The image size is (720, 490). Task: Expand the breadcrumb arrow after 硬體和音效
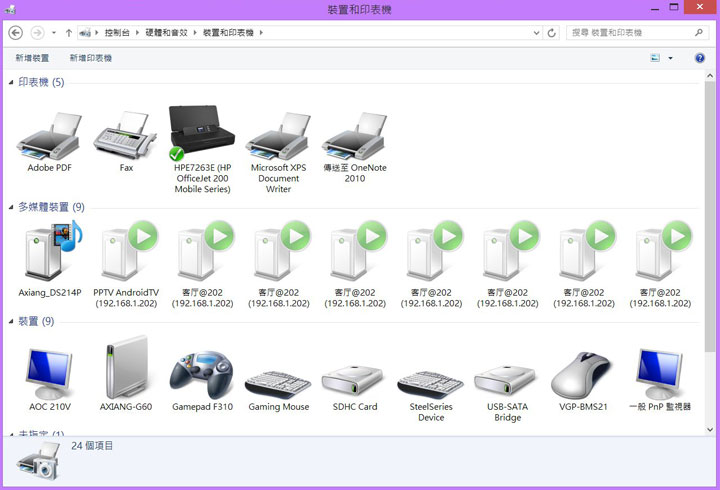[195, 33]
